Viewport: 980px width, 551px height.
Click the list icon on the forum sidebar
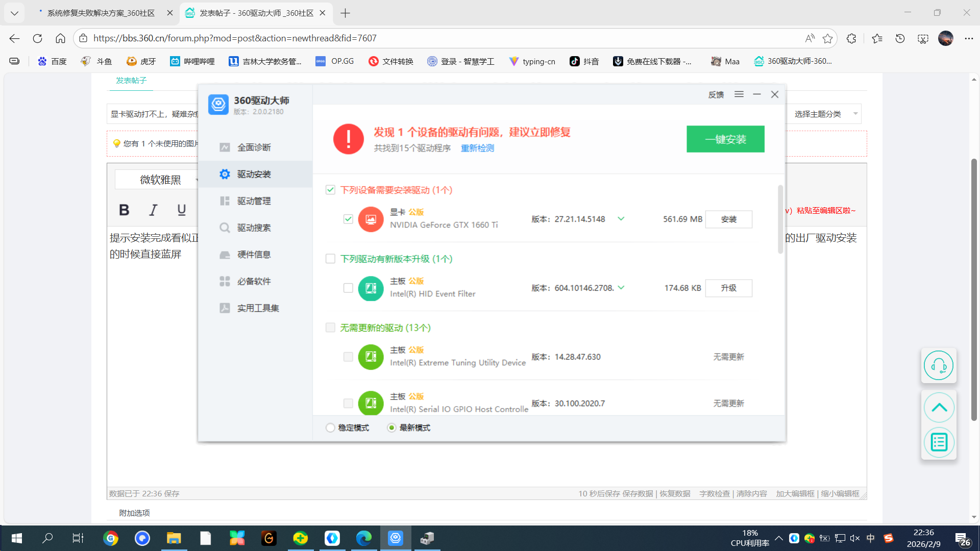coord(939,442)
